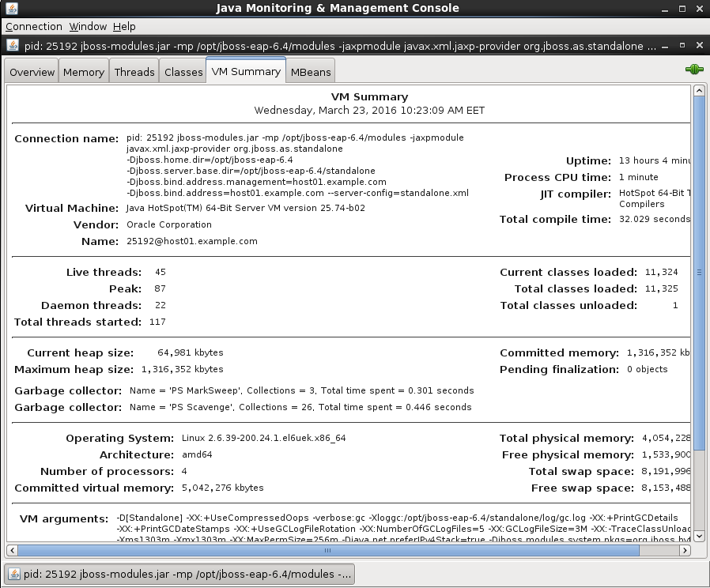Viewport: 710px width, 588px height.
Task: Click the Pending finalization value '0 objects'
Action: point(647,369)
